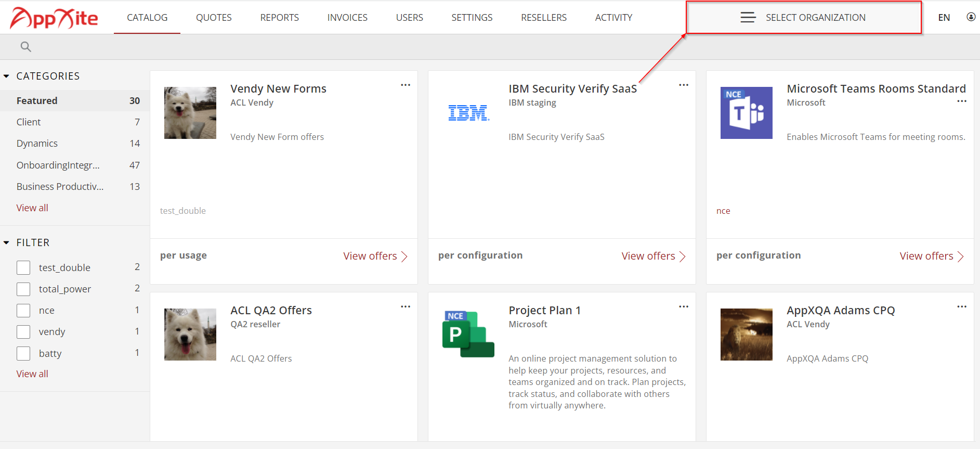This screenshot has width=980, height=449.
Task: Click the test_double filter label
Action: pos(64,267)
